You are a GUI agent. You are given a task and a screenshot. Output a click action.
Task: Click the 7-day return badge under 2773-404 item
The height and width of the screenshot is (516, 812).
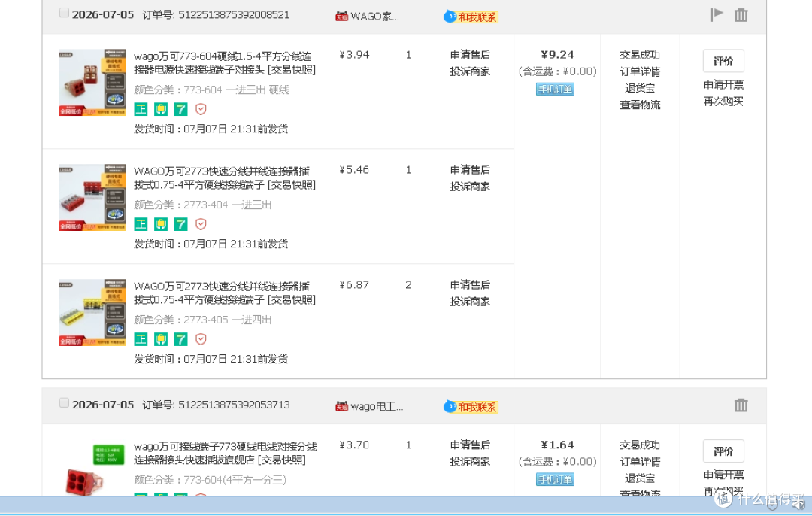[x=180, y=224]
